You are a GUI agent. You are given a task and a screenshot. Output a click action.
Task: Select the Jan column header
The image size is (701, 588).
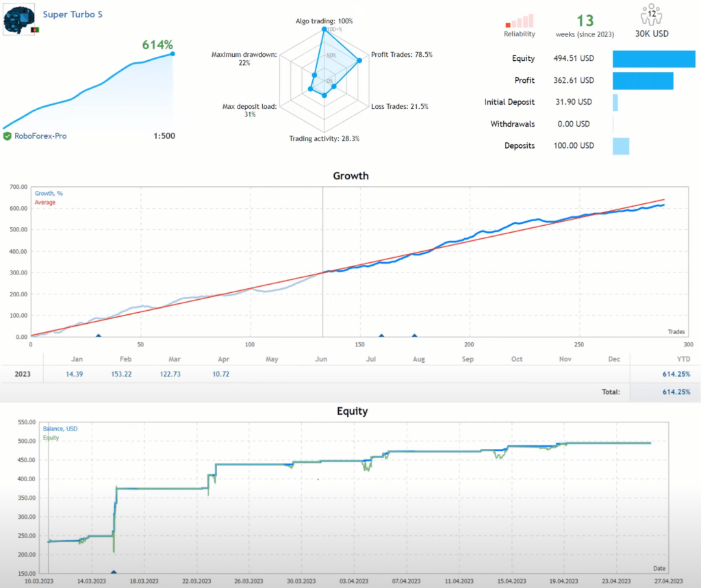tap(77, 359)
